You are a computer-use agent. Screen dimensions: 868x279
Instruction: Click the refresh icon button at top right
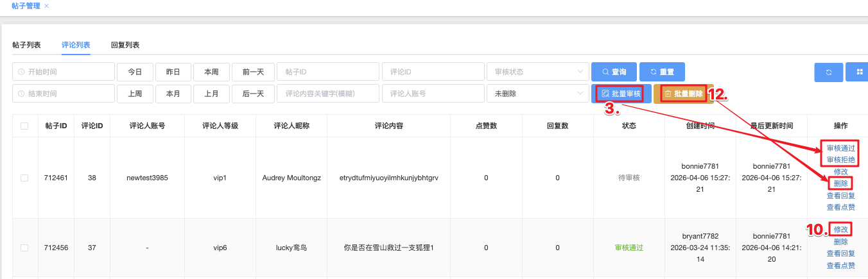[x=828, y=72]
